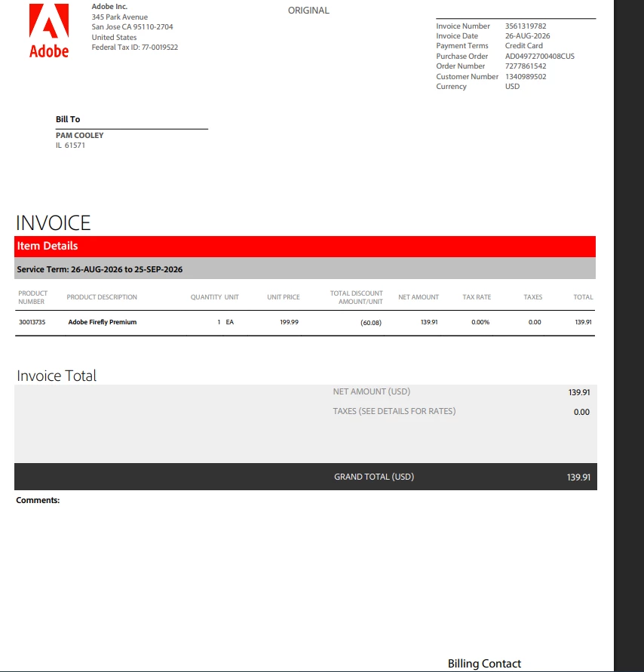Image resolution: width=644 pixels, height=672 pixels.
Task: Click the discount amount (60.08)
Action: coord(370,322)
